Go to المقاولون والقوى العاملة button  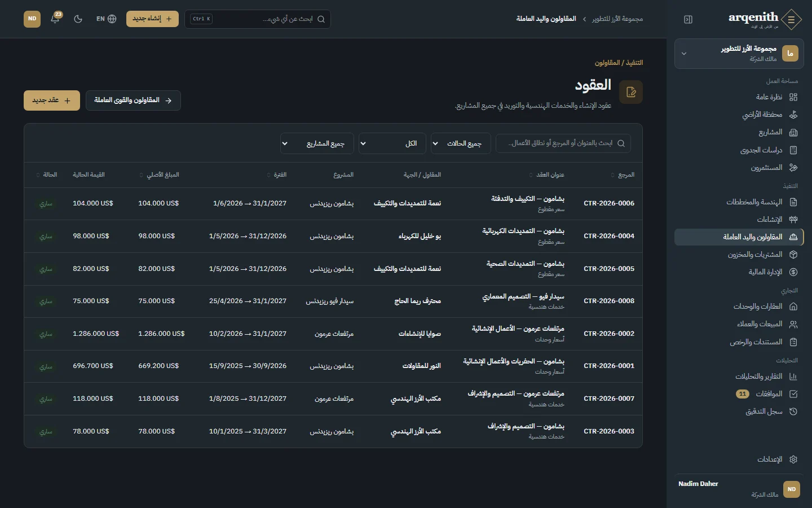[x=133, y=100]
